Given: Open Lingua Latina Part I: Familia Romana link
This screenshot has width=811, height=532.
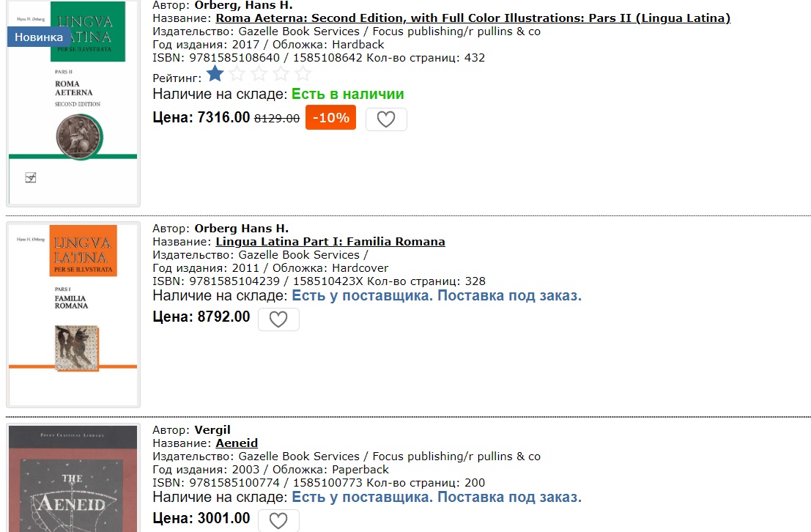Looking at the screenshot, I should pos(330,242).
